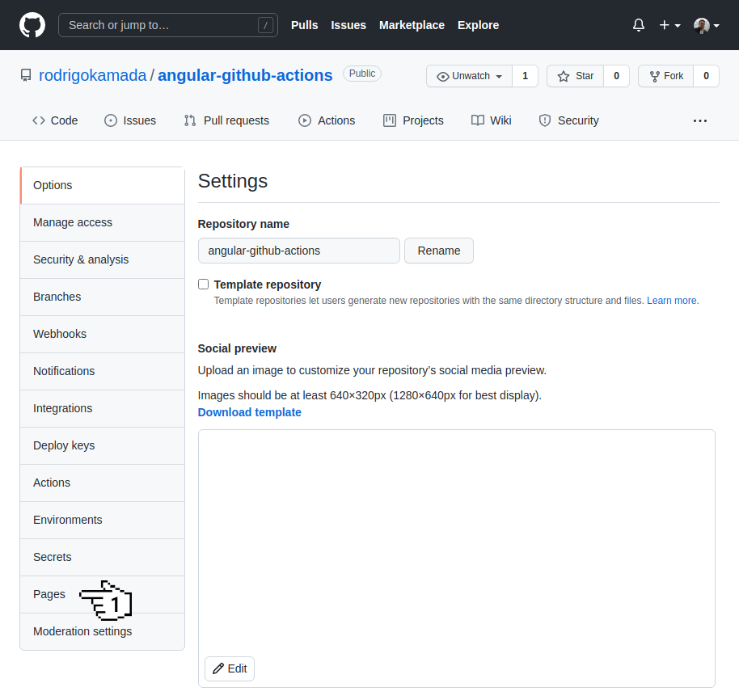Image resolution: width=739 pixels, height=700 pixels.
Task: Expand the three-dots more tabs menu
Action: click(700, 121)
